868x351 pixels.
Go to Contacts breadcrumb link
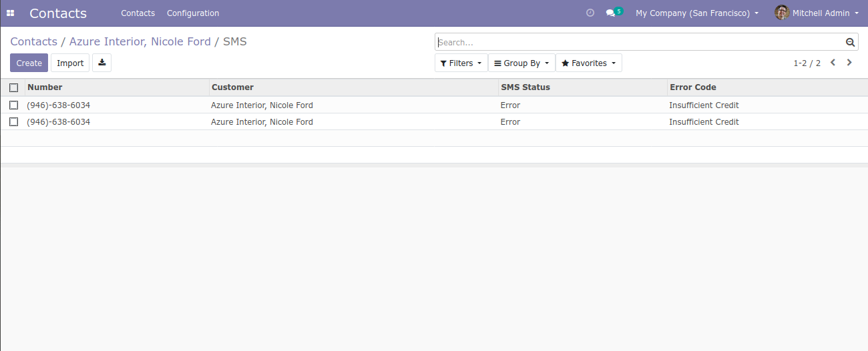33,41
